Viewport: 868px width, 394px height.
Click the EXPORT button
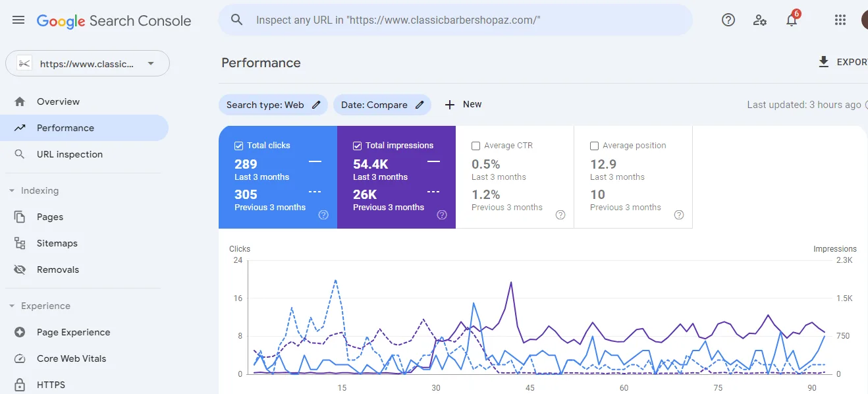tap(842, 62)
